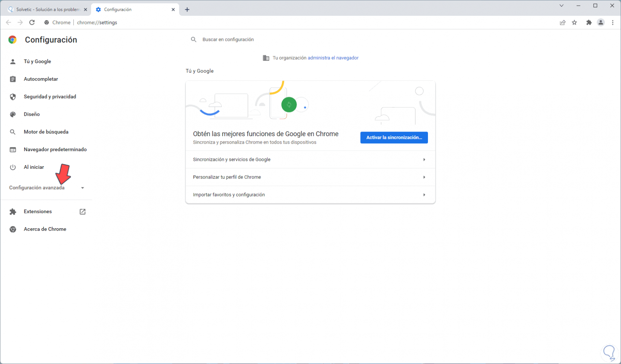Image resolution: width=621 pixels, height=364 pixels.
Task: Expand the Configuración avanzada section
Action: [46, 188]
